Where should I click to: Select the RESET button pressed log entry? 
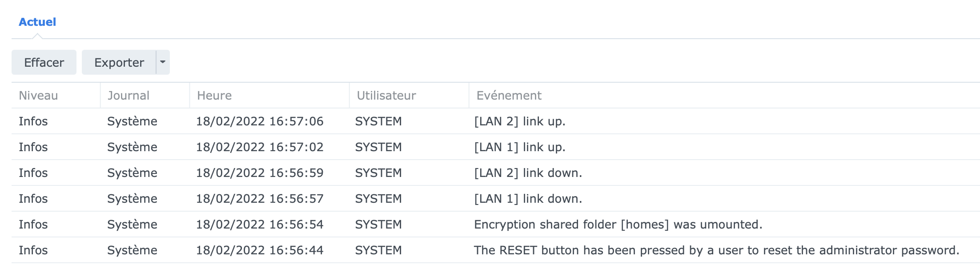[716, 250]
